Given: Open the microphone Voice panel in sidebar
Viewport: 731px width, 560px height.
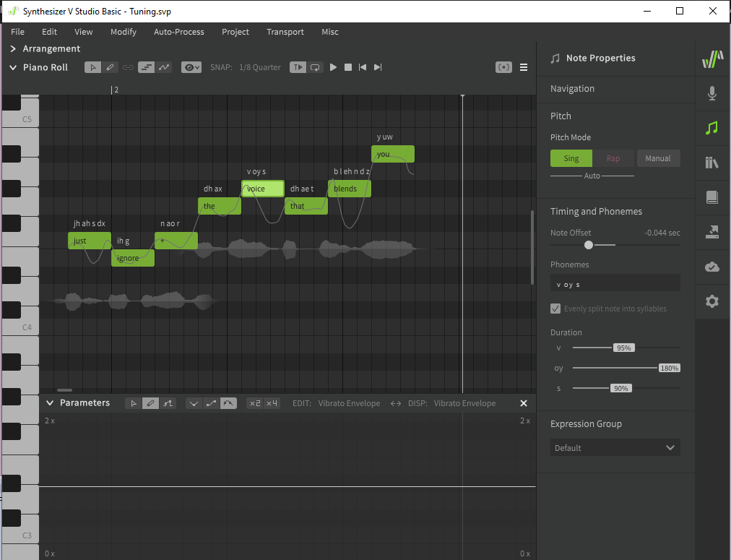Looking at the screenshot, I should click(712, 93).
